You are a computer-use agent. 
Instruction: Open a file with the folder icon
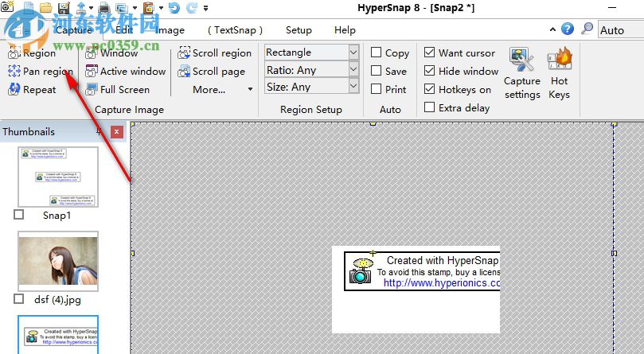[46, 7]
